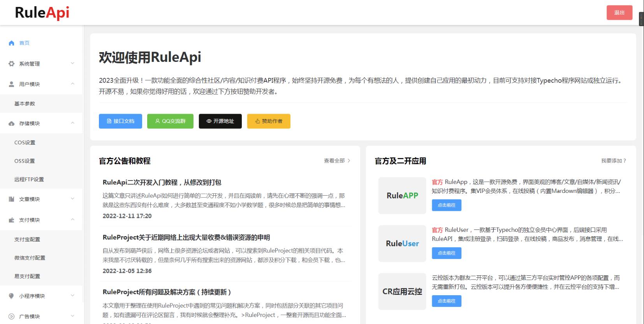Click the user module person icon
644x324 pixels.
(11, 84)
